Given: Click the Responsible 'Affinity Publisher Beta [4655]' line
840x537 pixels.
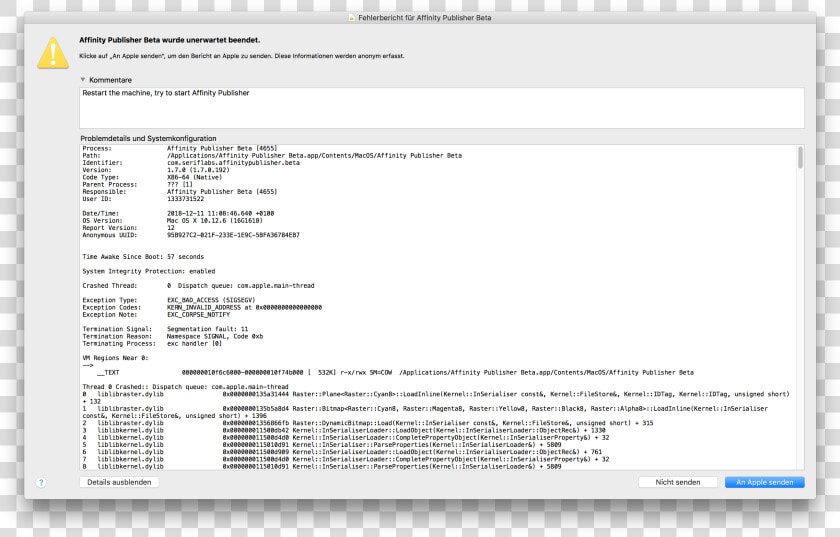Looking at the screenshot, I should pos(179,192).
